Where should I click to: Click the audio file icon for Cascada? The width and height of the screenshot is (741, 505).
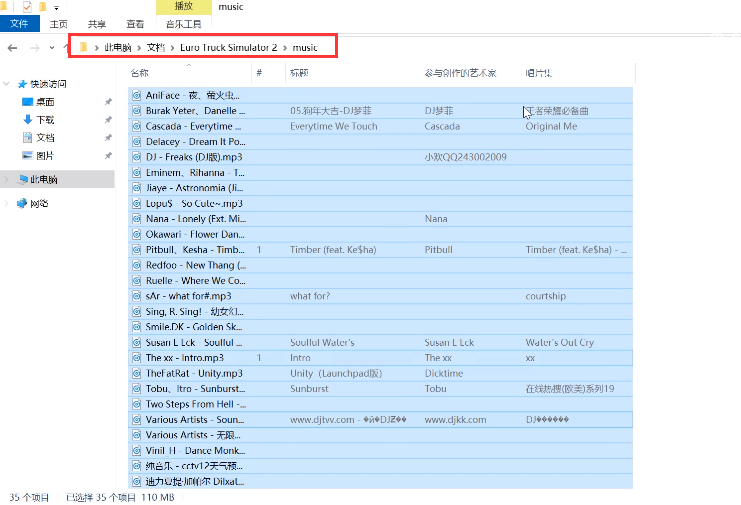[x=137, y=126]
